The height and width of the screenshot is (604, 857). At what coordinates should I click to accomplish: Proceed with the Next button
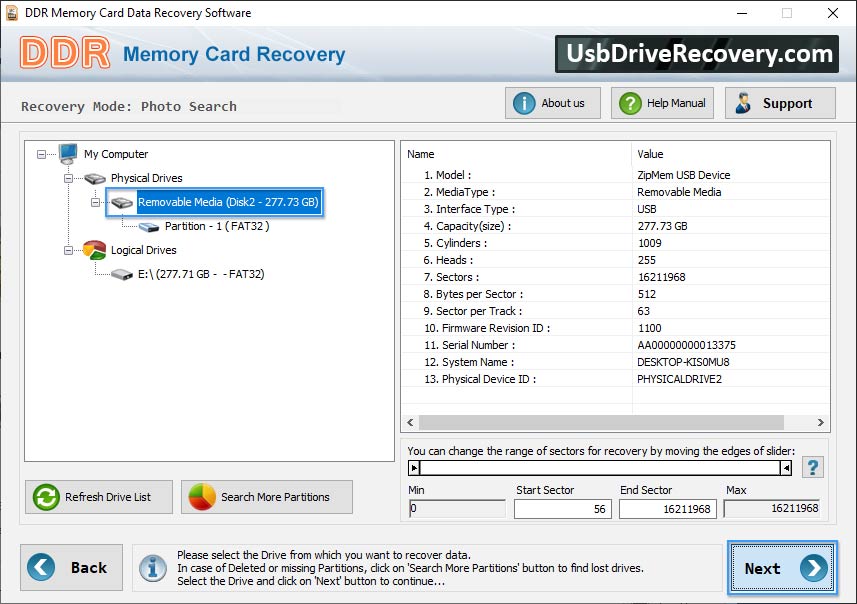pos(782,568)
